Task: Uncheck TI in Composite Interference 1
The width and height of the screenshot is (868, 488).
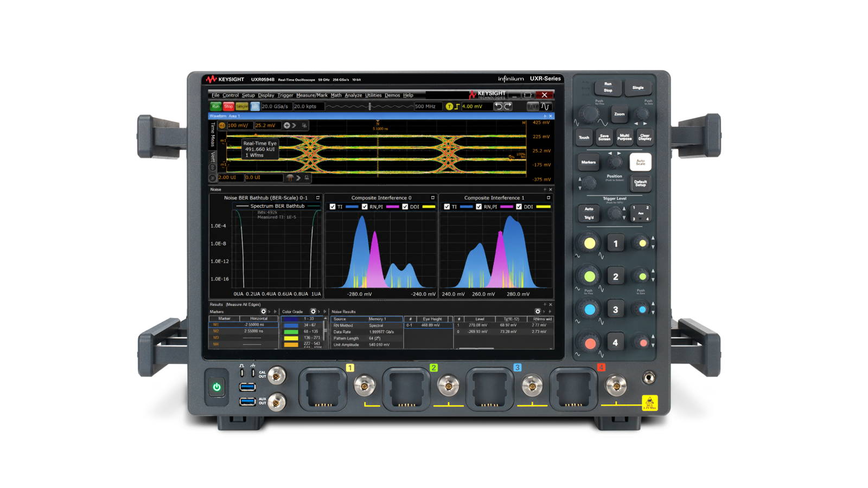Action: (x=447, y=207)
